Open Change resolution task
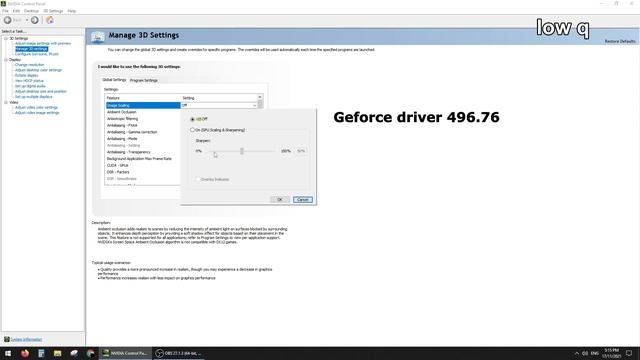Image resolution: width=640 pixels, height=360 pixels. point(29,64)
